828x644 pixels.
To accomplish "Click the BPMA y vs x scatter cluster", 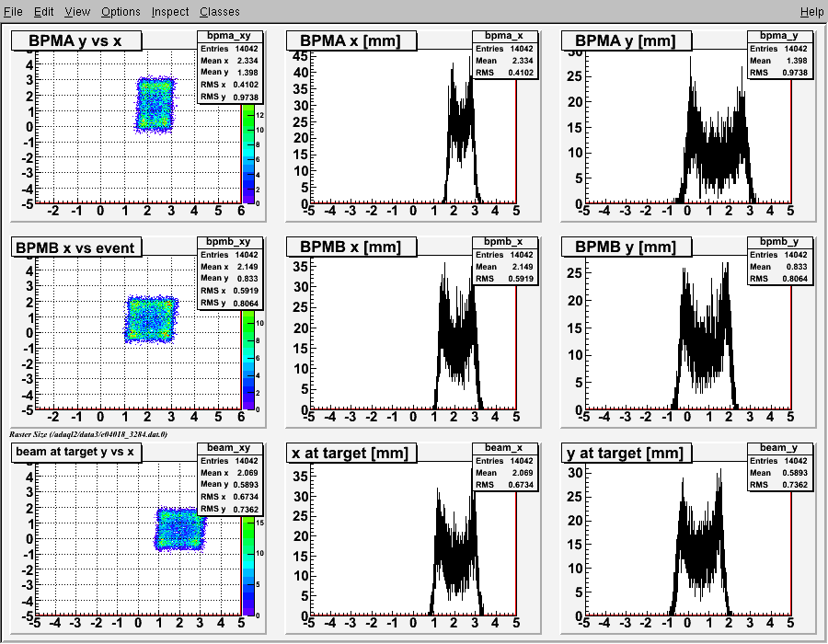I will coord(155,104).
